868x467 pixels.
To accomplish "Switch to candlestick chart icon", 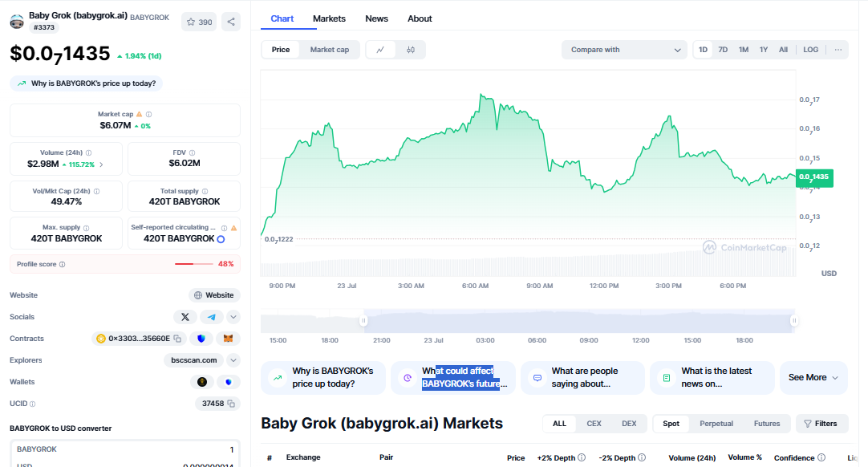I will [411, 50].
